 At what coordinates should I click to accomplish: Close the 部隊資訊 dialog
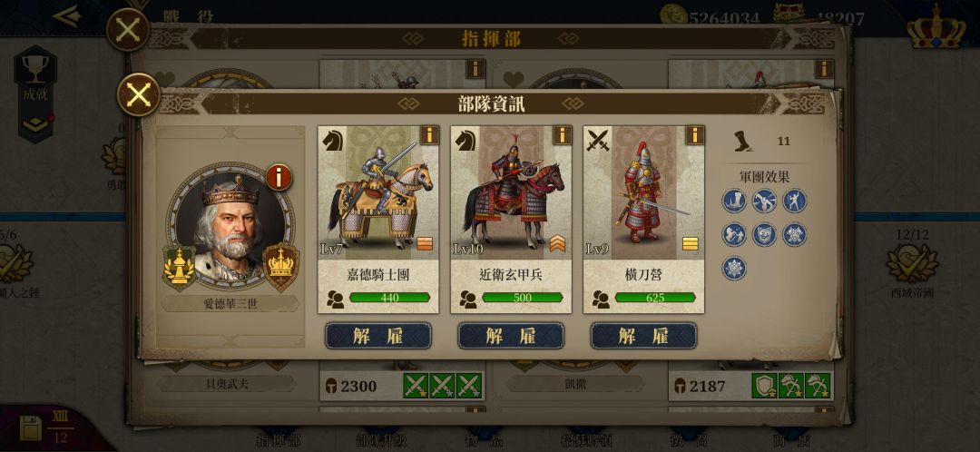coord(138,94)
